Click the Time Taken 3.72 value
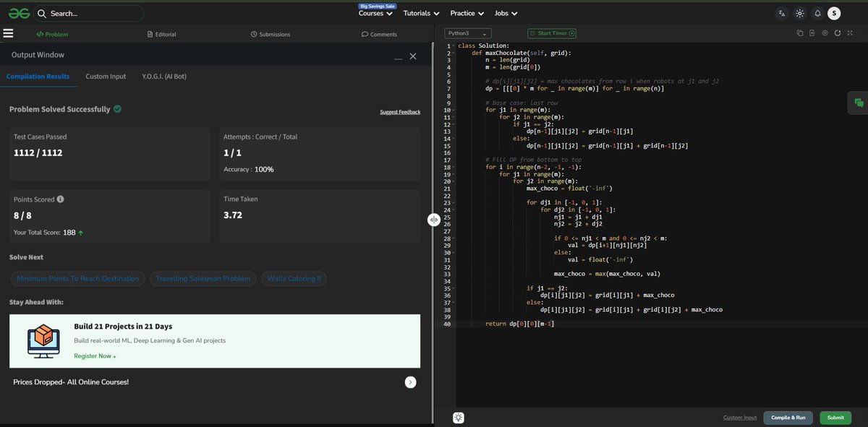The height and width of the screenshot is (427, 868). click(x=233, y=215)
